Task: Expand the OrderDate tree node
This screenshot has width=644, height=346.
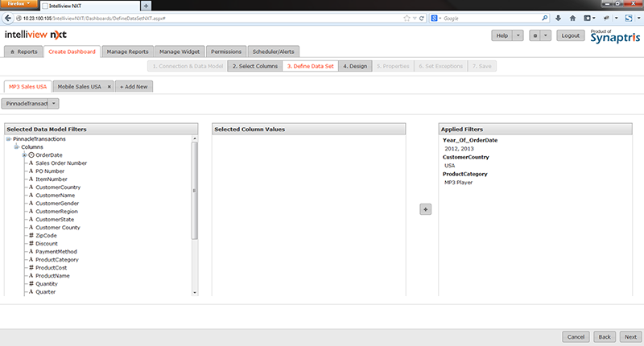Action: [24, 154]
